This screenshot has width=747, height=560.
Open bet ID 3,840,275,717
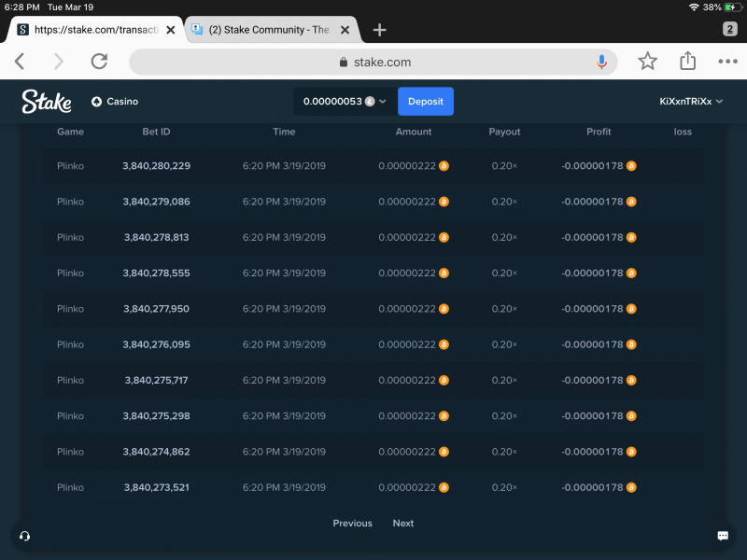point(156,380)
